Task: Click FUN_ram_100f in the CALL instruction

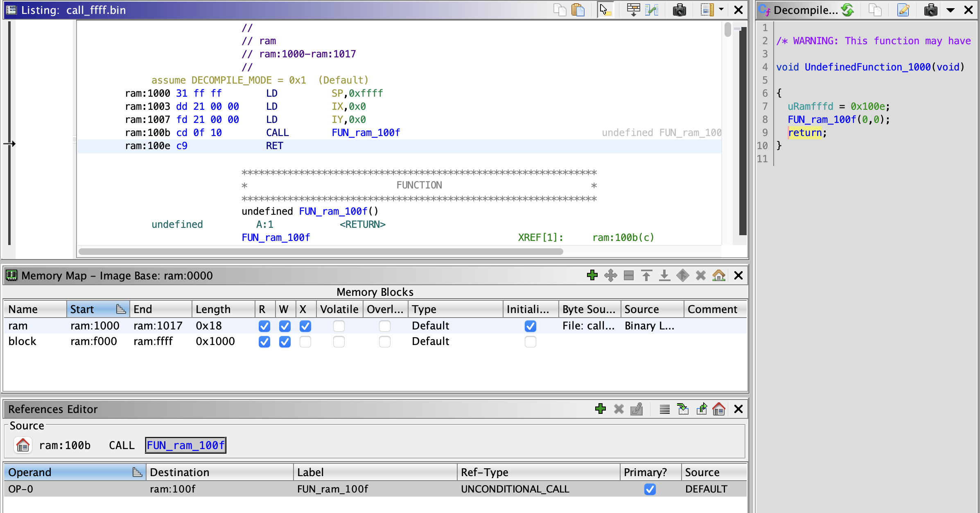Action: point(366,132)
